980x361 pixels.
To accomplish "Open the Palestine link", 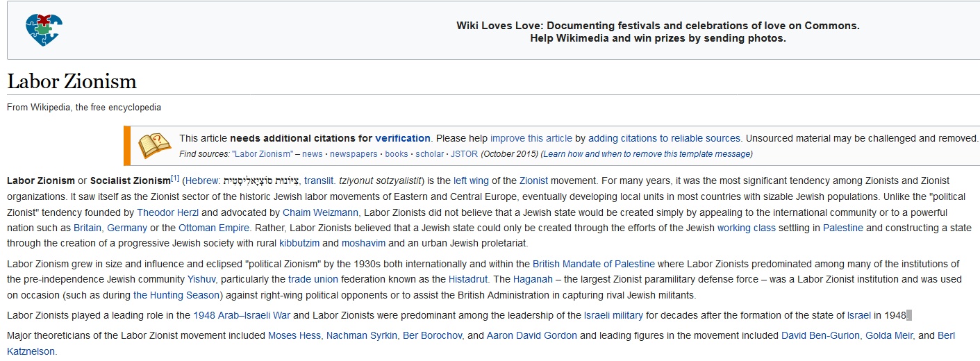I will [x=843, y=228].
